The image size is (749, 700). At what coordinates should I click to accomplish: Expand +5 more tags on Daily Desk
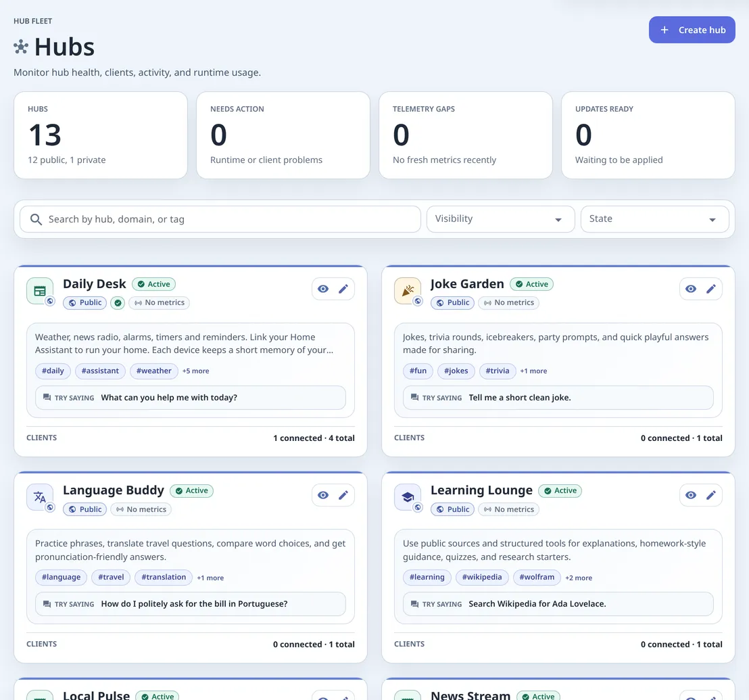tap(196, 371)
